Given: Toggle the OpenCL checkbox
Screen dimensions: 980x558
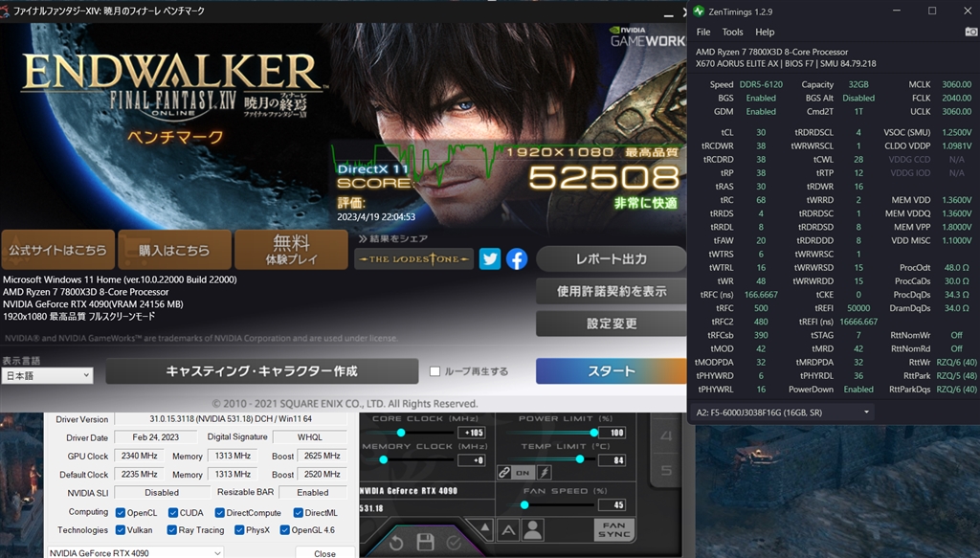Looking at the screenshot, I should (x=121, y=512).
